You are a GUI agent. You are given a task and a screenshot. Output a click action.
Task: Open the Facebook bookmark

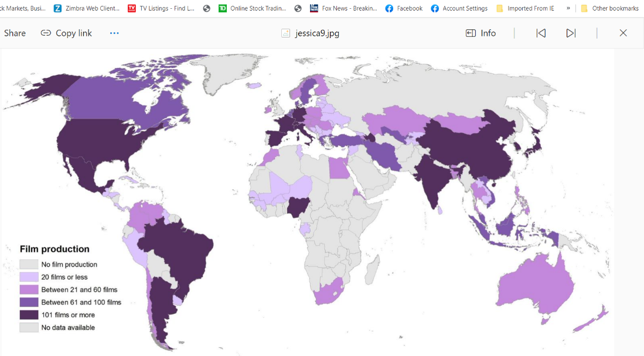point(404,8)
